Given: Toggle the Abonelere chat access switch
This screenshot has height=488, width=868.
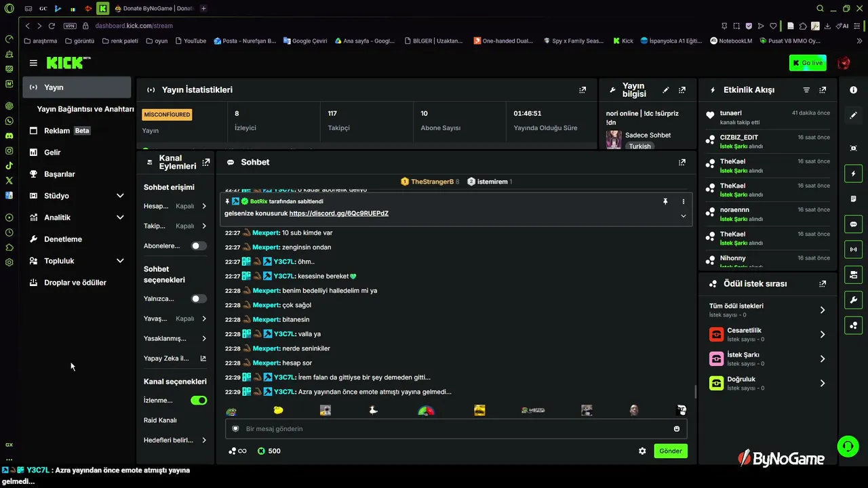Looking at the screenshot, I should 199,246.
